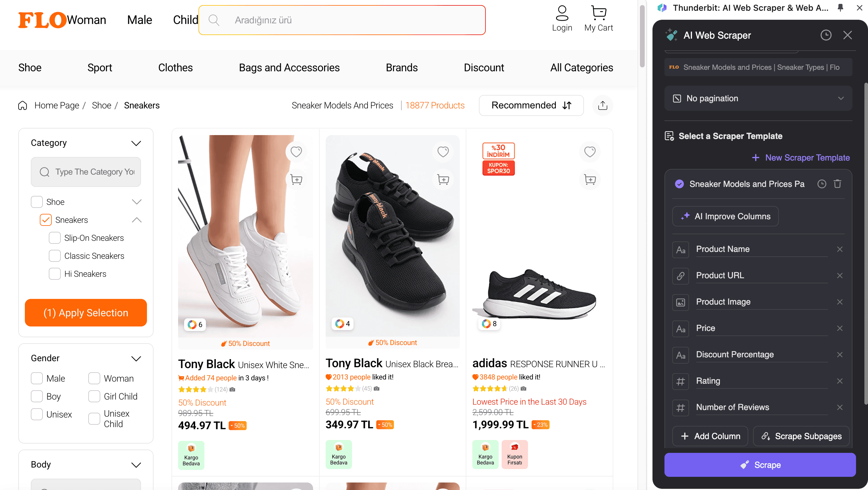Click the share icon next to Recommended
Screen dimensions: 868x490
pyautogui.click(x=603, y=105)
